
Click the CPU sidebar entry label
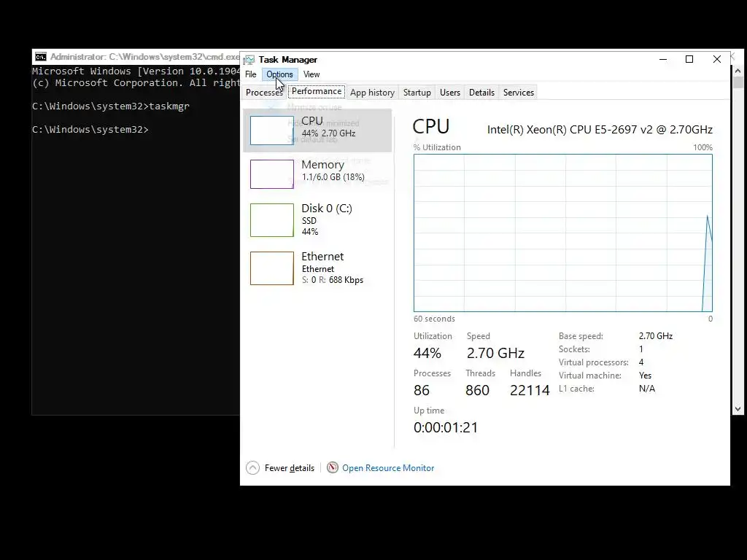pos(312,121)
